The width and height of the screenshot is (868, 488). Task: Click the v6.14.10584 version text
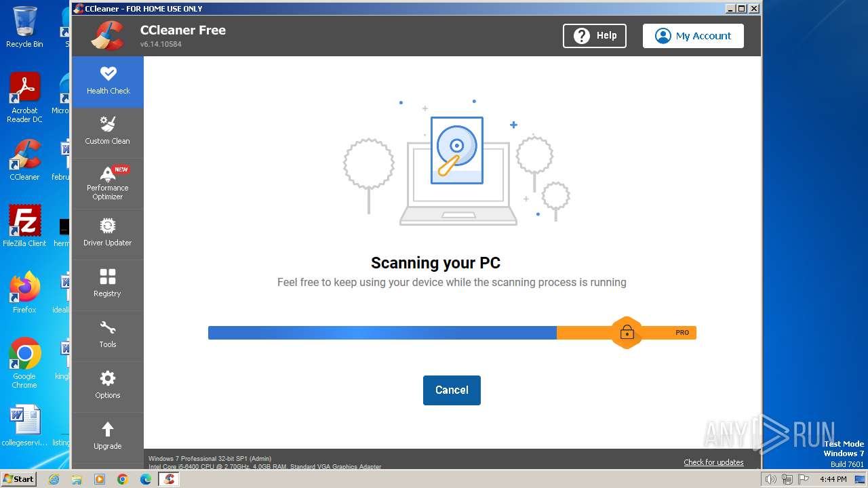click(161, 44)
